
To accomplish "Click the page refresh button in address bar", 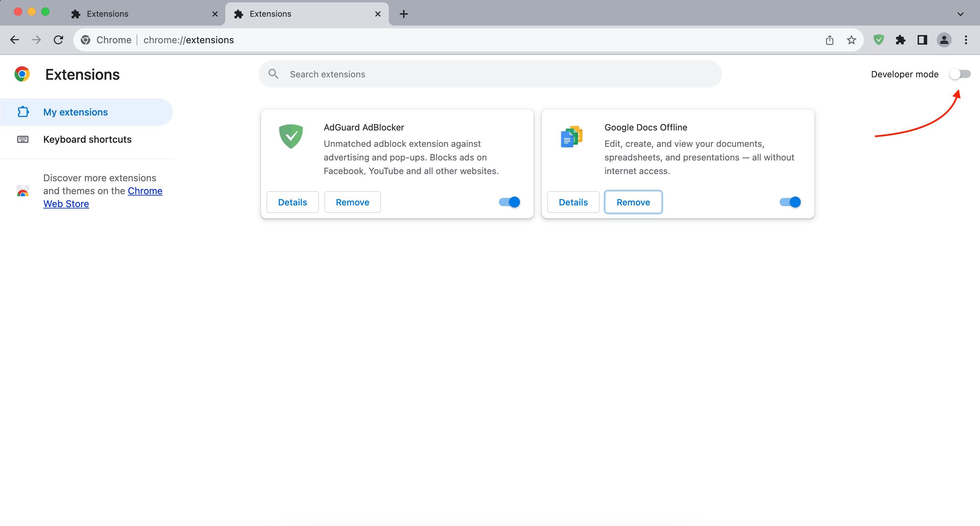I will (x=58, y=40).
